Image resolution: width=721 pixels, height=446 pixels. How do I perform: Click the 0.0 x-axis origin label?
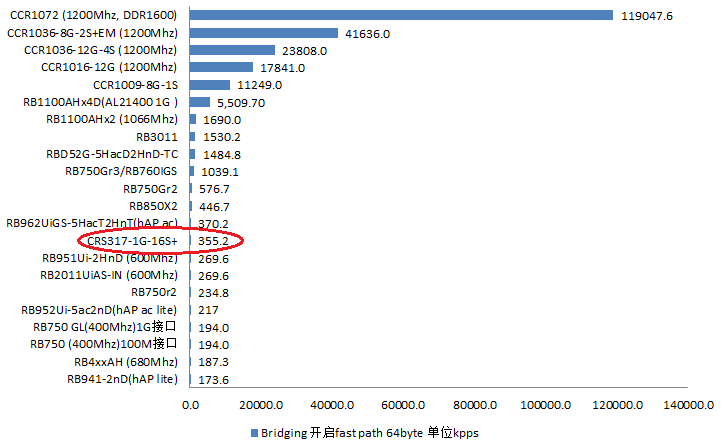[190, 405]
